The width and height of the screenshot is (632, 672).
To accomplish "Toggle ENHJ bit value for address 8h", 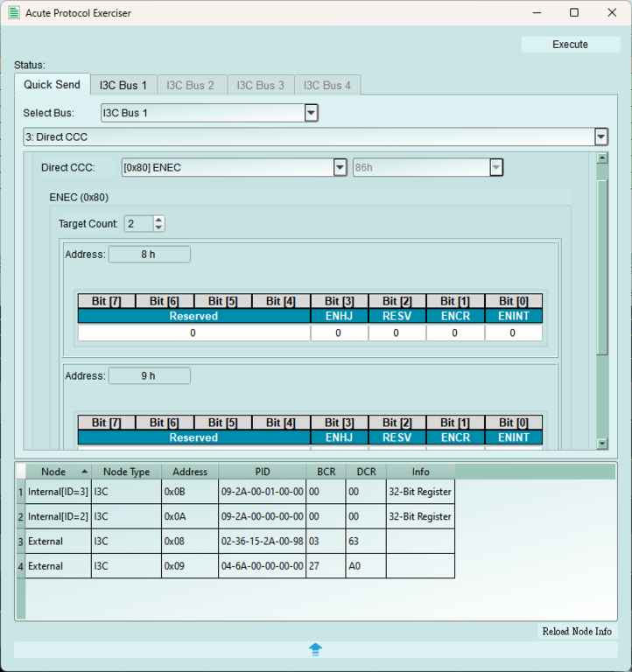I will [339, 332].
